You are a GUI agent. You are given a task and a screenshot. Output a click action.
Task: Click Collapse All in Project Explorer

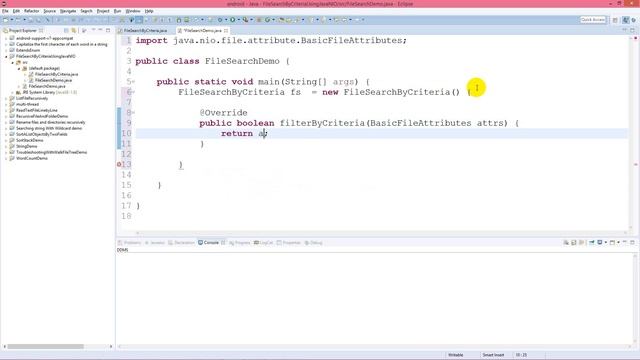66,31
